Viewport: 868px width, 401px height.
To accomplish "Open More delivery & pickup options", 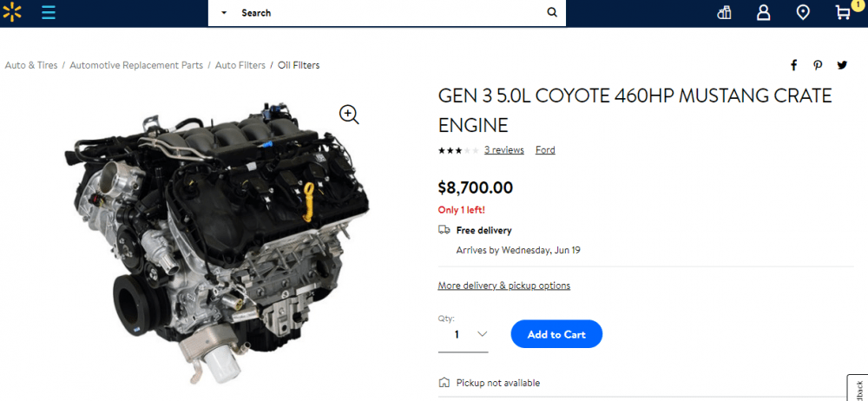I will tap(503, 286).
